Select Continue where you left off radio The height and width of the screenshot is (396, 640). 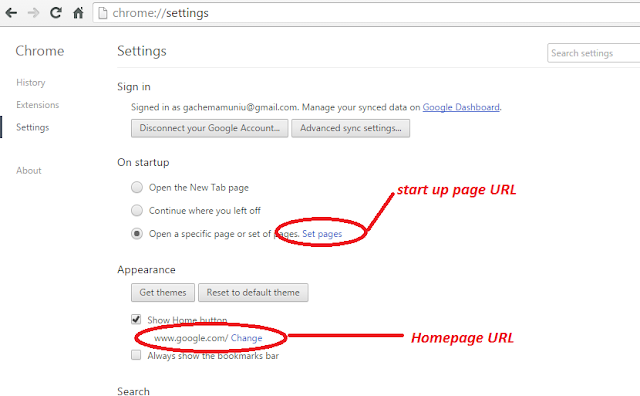pos(137,211)
